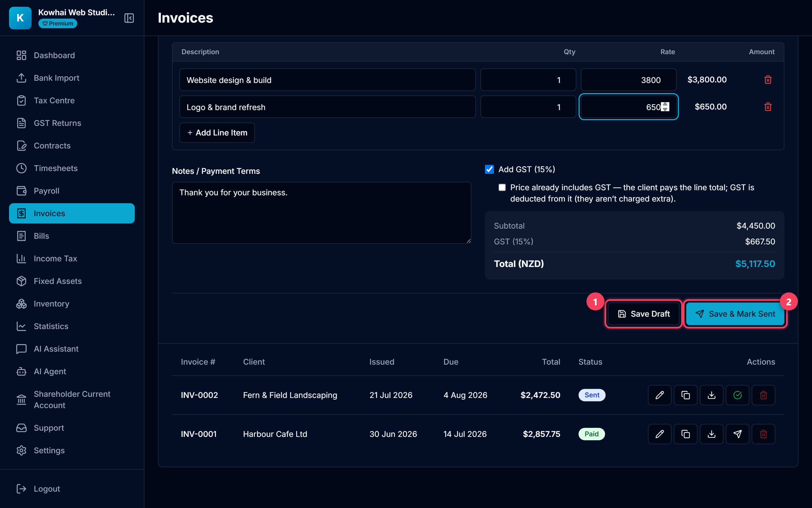Download invoice INV-0001 PDF
This screenshot has height=508, width=812.
click(x=711, y=434)
